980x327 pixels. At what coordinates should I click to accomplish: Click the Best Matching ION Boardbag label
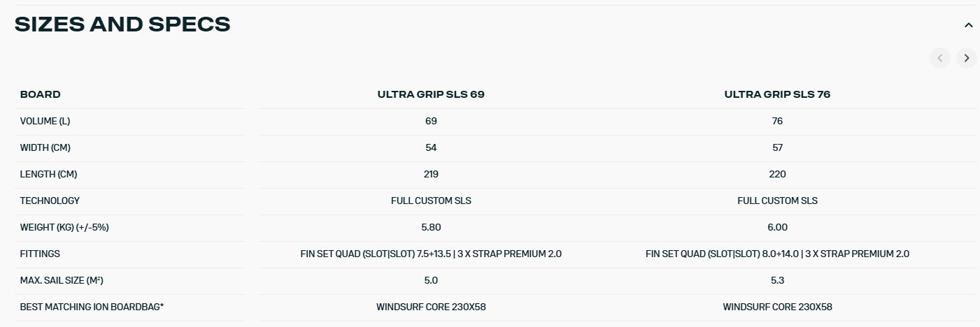coord(92,307)
